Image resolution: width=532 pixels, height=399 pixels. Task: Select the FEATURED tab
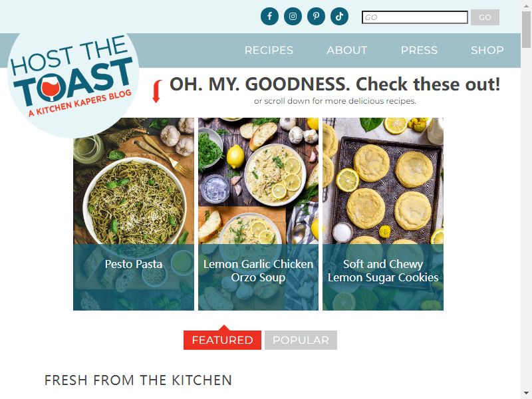[222, 340]
